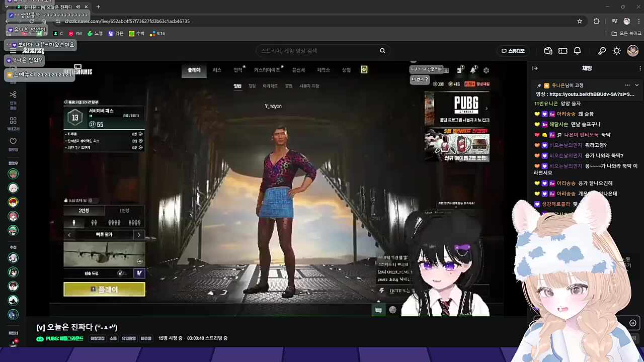Select the 소통 stream tag
Image resolution: width=644 pixels, height=362 pixels.
pyautogui.click(x=113, y=338)
